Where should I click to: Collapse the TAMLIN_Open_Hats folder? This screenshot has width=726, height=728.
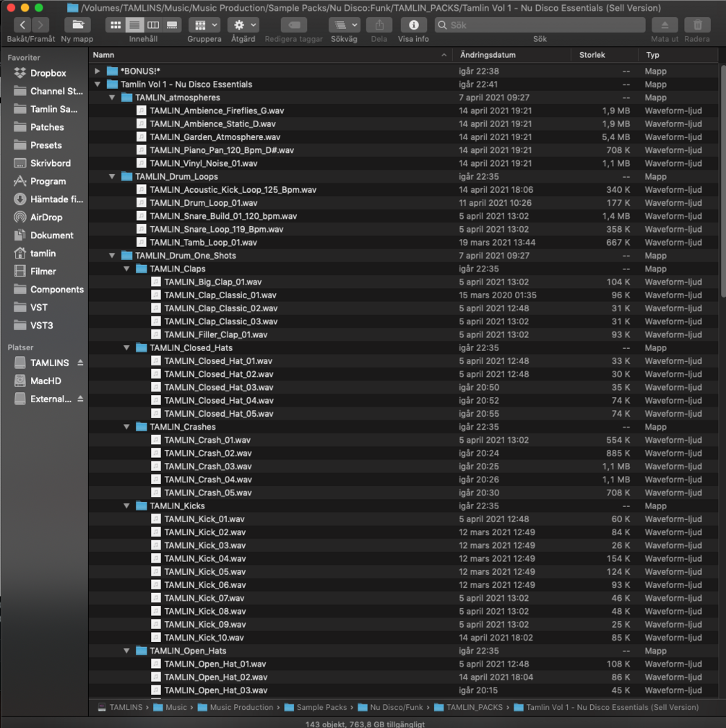point(126,651)
